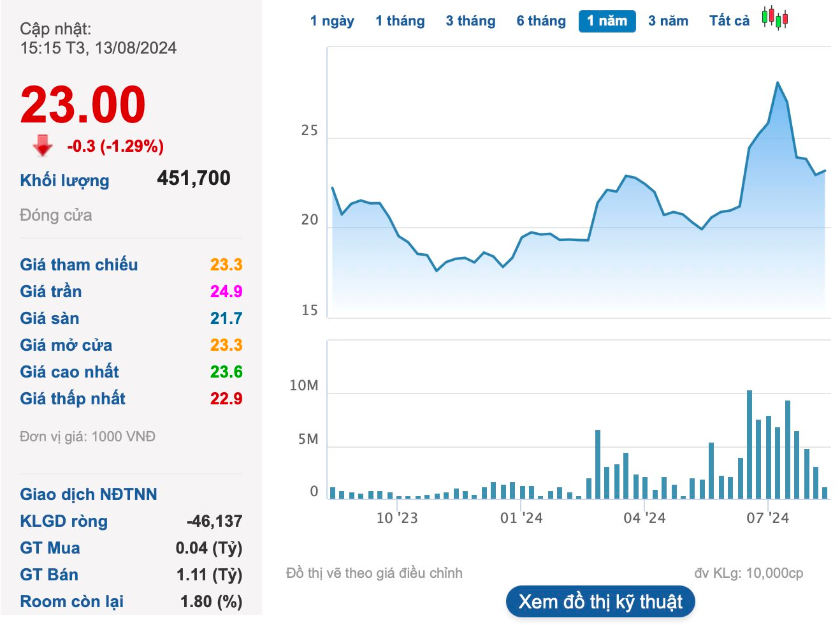Select the 3 tháng time range
Screen dimensions: 840x625
tap(470, 21)
